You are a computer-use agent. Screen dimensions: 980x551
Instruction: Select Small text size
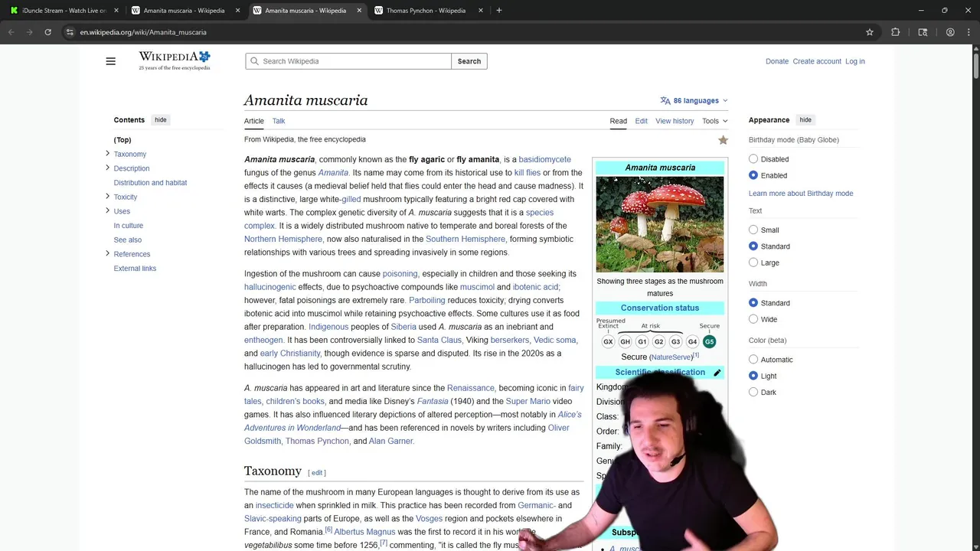tap(753, 230)
